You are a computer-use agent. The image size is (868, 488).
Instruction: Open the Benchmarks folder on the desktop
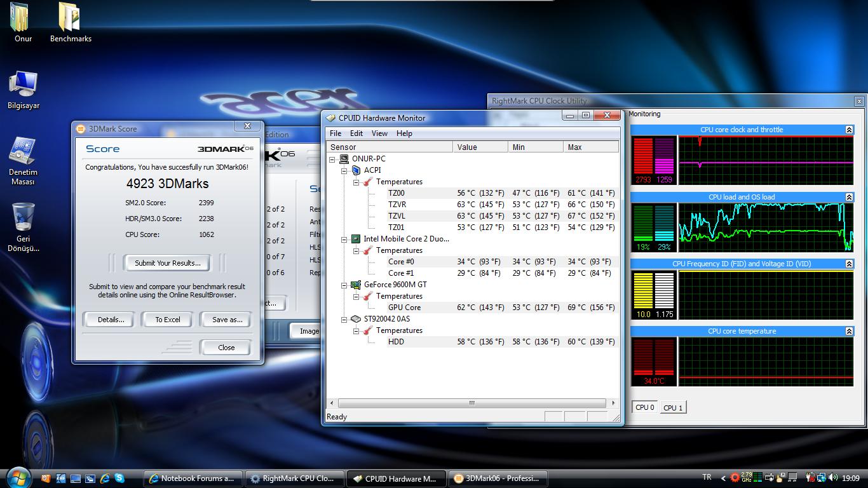point(71,22)
